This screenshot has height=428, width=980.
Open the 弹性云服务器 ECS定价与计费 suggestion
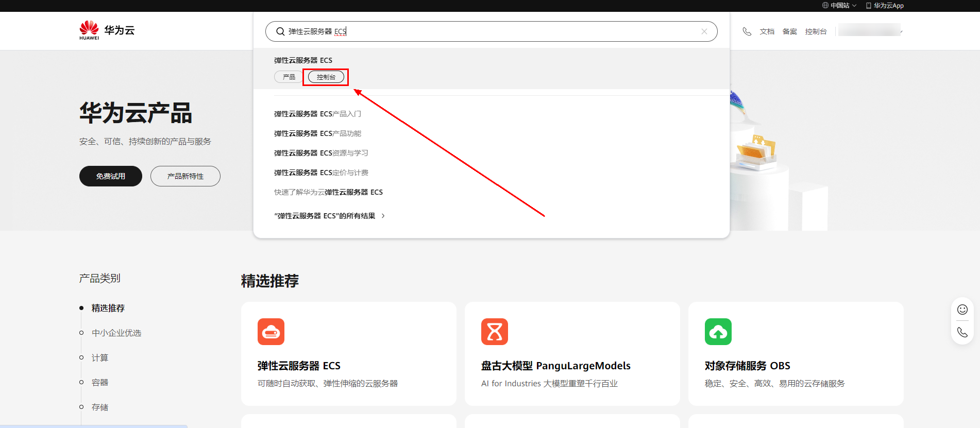pyautogui.click(x=321, y=173)
